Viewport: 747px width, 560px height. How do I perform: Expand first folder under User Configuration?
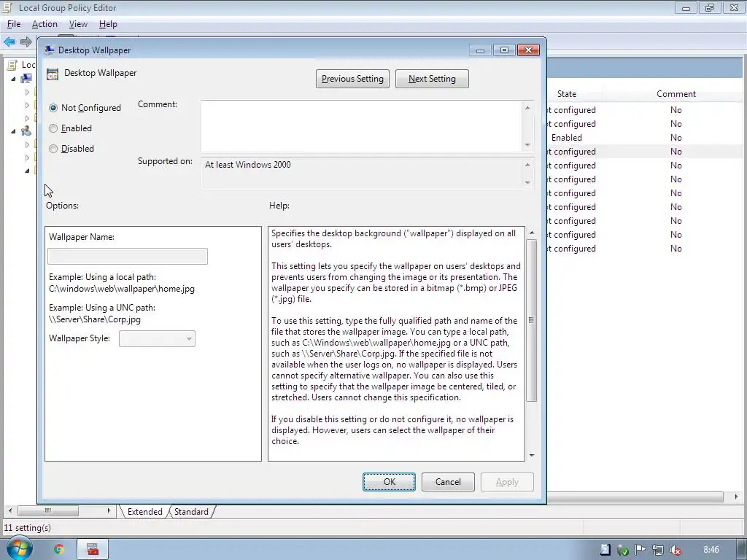[x=27, y=144]
